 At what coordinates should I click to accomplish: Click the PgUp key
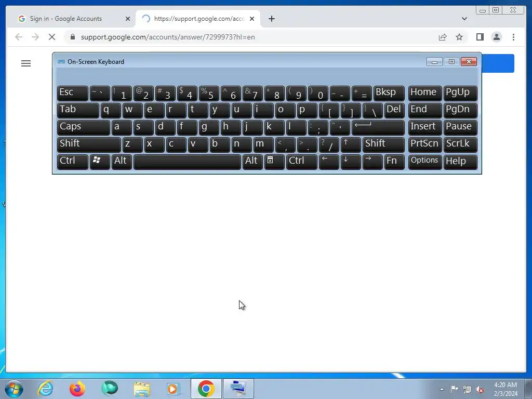pos(460,94)
